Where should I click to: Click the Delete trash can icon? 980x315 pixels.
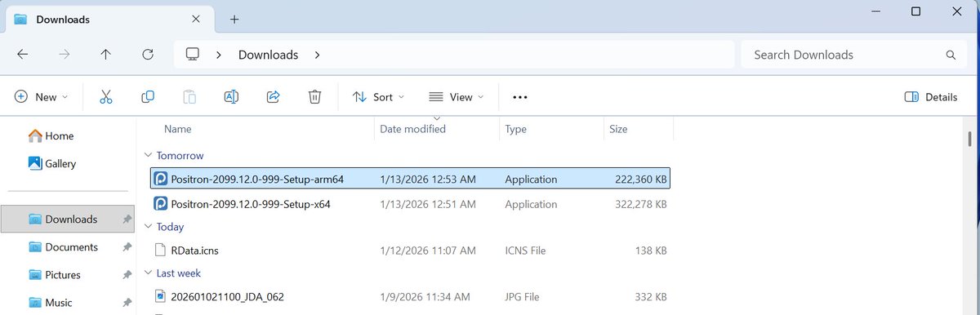pos(314,96)
